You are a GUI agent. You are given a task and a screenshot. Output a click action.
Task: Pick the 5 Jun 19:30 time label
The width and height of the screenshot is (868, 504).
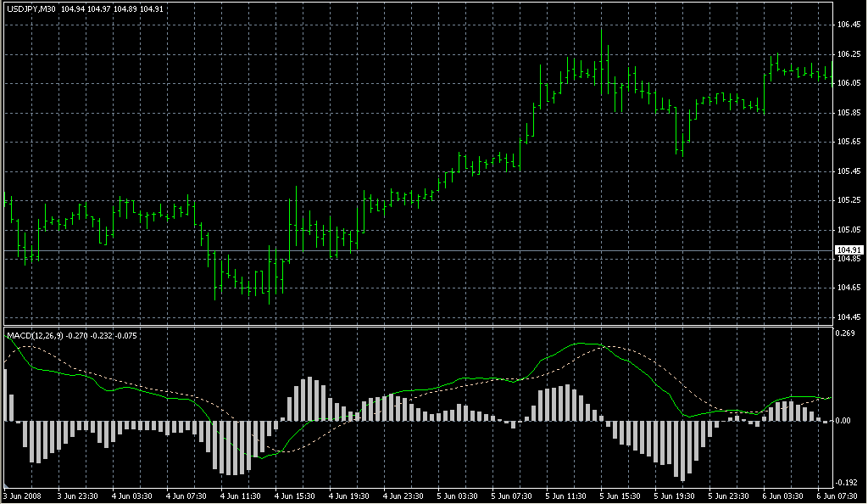point(674,496)
